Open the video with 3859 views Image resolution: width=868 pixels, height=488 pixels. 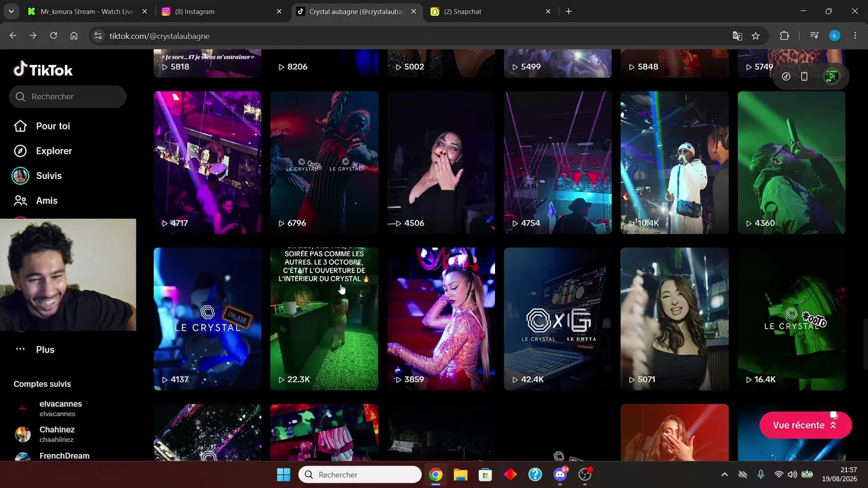click(441, 319)
